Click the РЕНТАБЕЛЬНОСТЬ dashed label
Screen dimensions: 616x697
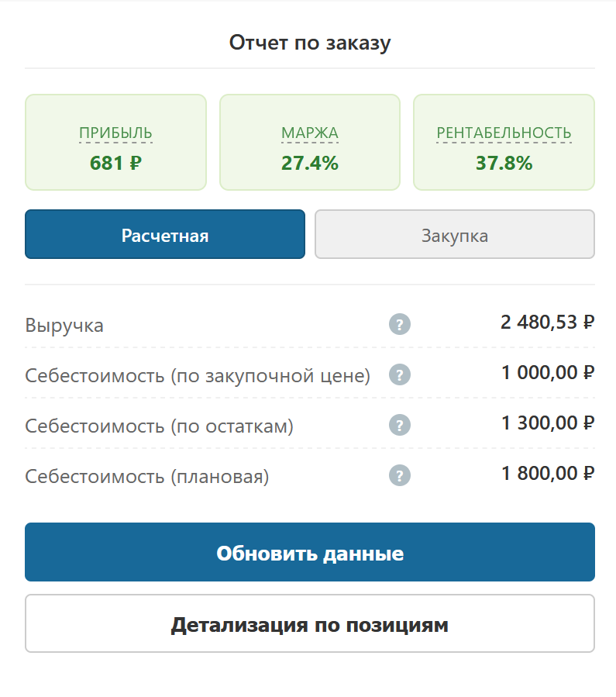point(503,133)
